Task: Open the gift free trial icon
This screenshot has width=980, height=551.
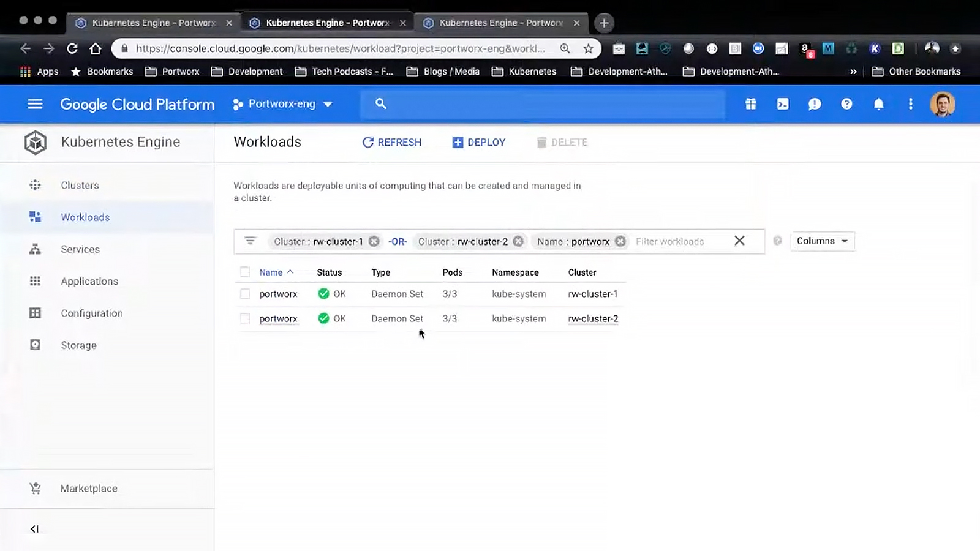Action: [x=751, y=104]
